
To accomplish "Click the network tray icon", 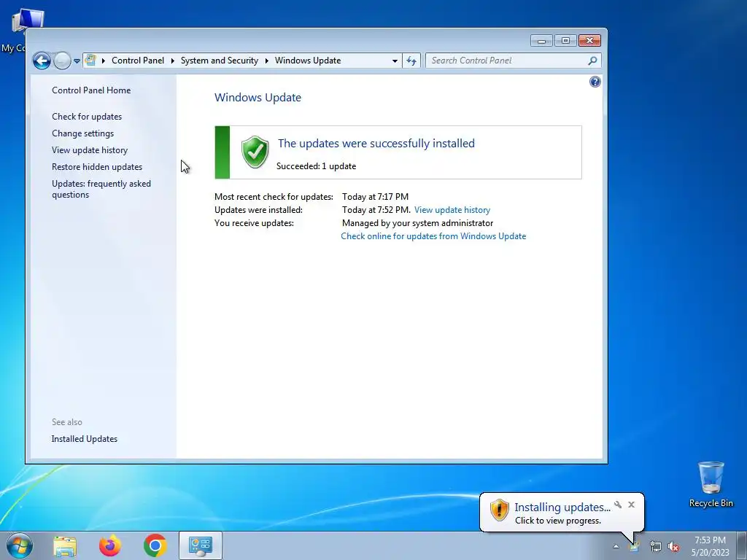I will pos(656,547).
